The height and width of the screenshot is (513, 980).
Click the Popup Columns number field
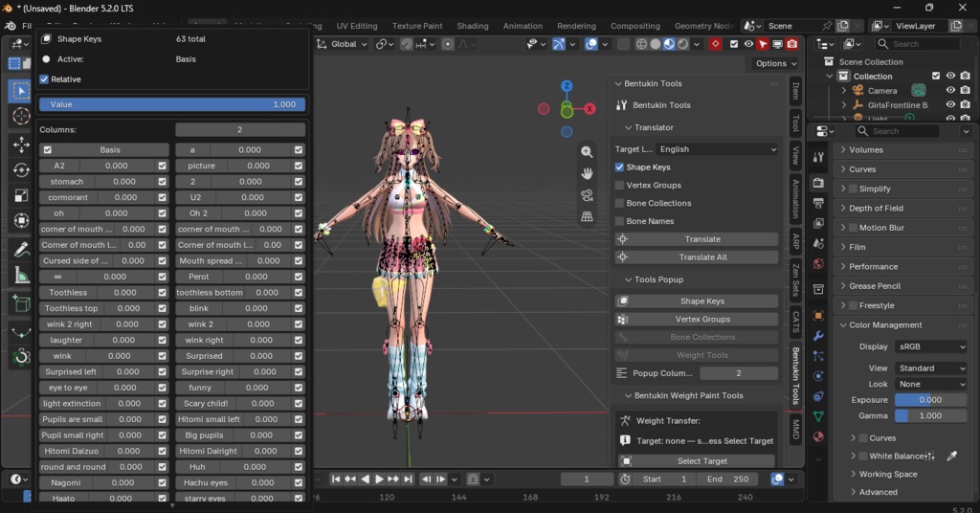738,373
